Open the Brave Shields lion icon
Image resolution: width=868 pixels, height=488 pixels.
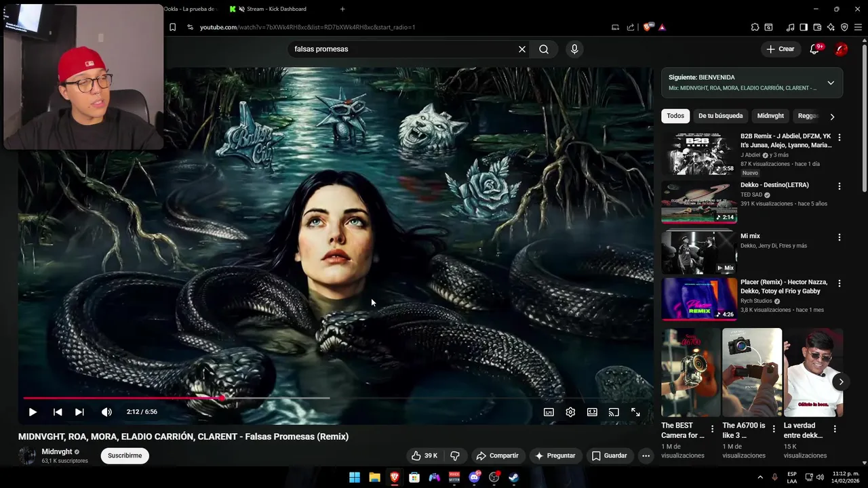coord(647,27)
